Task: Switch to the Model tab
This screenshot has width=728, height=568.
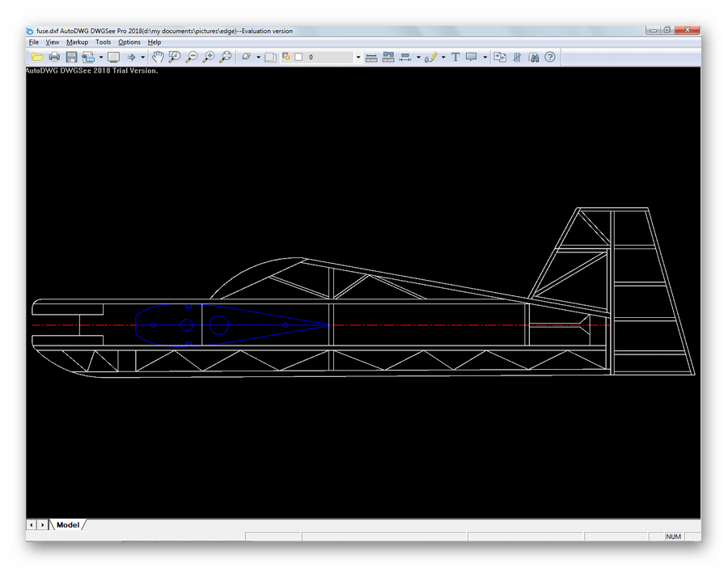Action: 68,525
